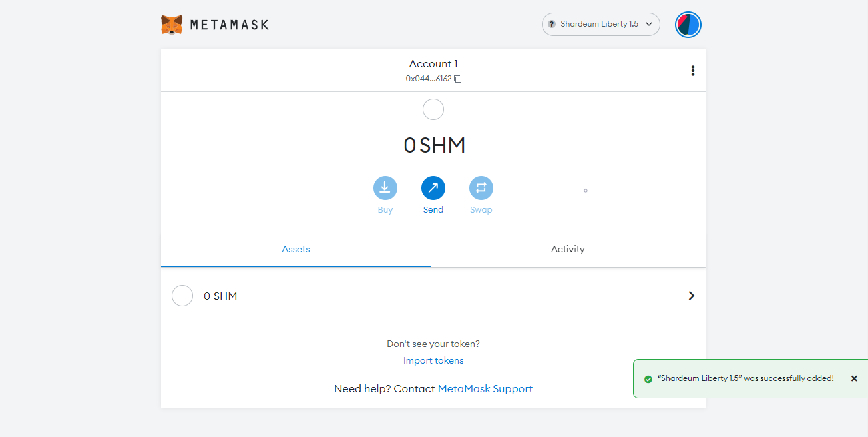Click the green checkmark in the notification
868x437 pixels.
tap(648, 379)
